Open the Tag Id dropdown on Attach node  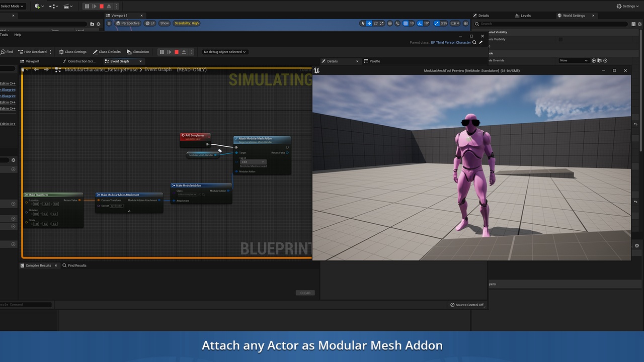pos(253,162)
